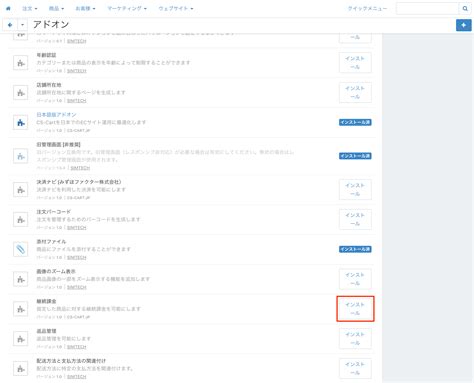Viewport: 474px width, 383px height.
Task: Open SIMTECH link under 旧管理画面
Action: click(x=80, y=168)
